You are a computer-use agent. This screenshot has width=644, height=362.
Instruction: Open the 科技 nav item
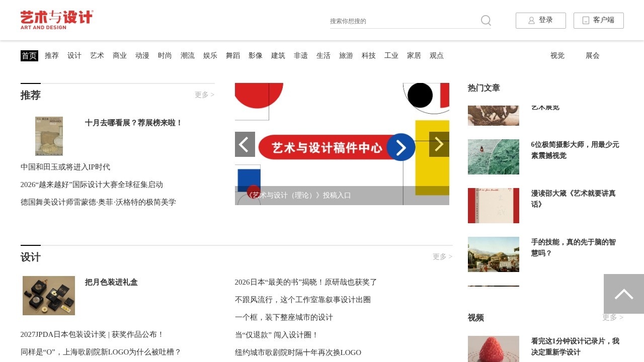coord(369,56)
